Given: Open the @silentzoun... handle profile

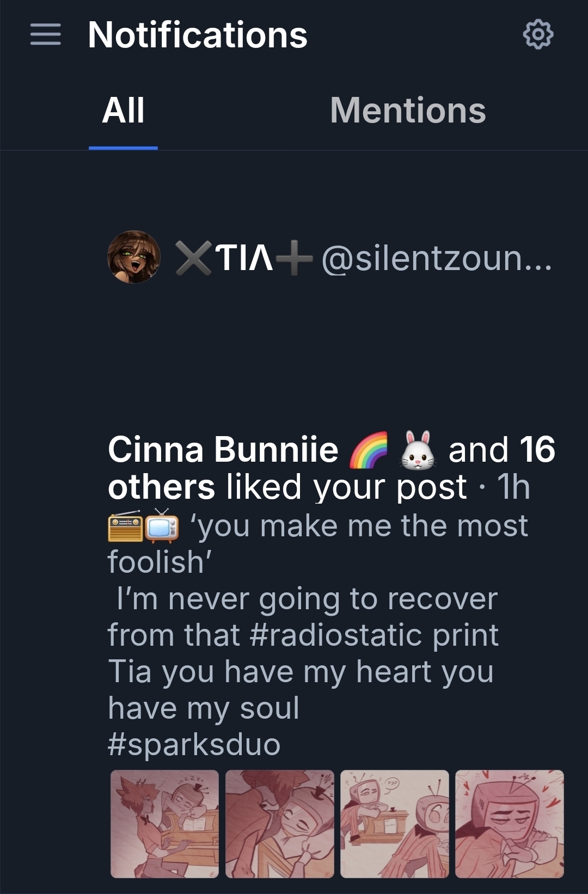Looking at the screenshot, I should click(x=437, y=258).
